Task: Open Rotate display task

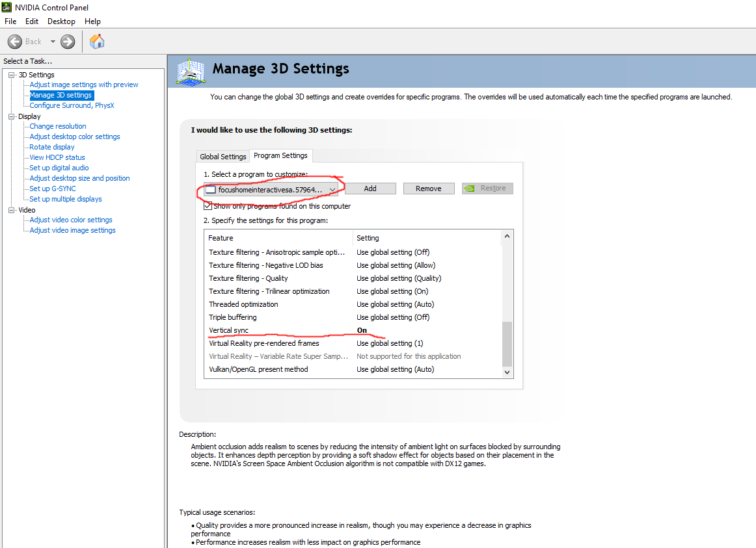Action: [52, 147]
